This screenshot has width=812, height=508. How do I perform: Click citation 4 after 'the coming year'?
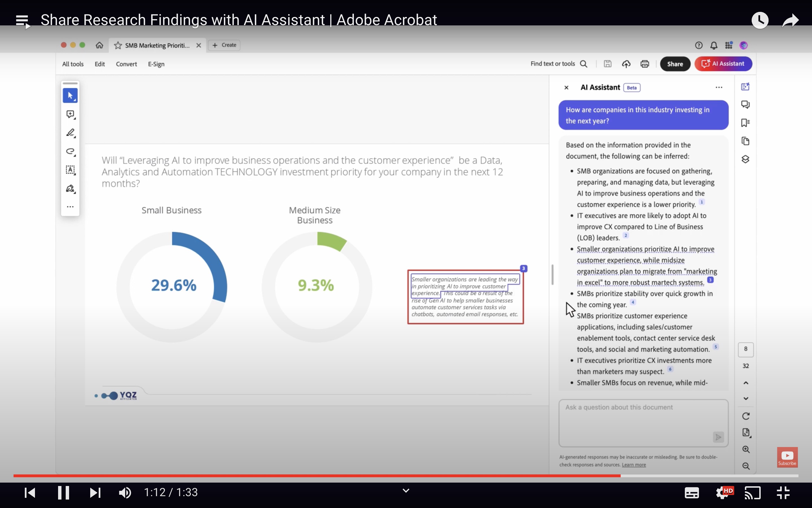pos(633,302)
